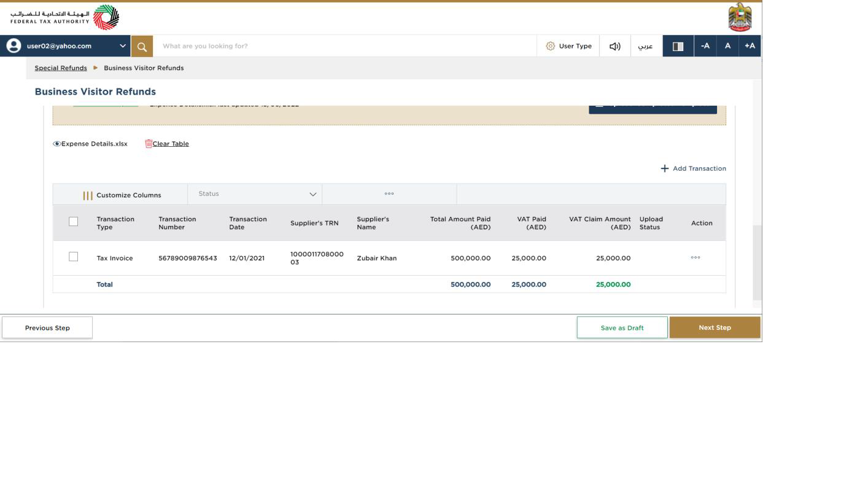This screenshot has height=492, width=868.
Task: Open the user account avatar icon
Action: point(14,46)
